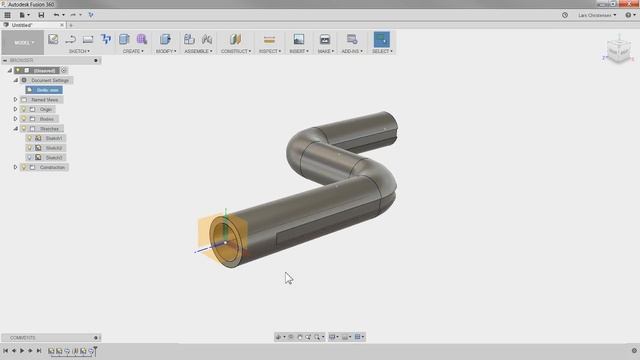This screenshot has width=640, height=360.
Task: Click the Joint assemble icon
Action: point(207,39)
